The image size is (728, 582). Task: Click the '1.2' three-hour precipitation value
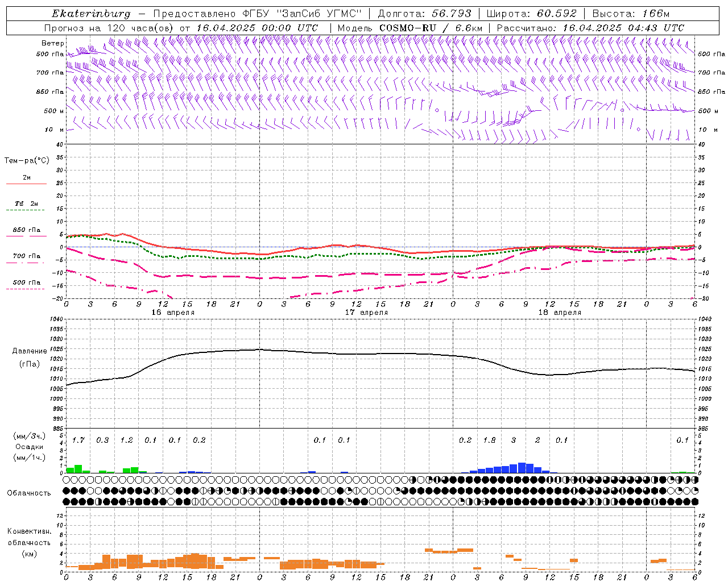tap(126, 440)
